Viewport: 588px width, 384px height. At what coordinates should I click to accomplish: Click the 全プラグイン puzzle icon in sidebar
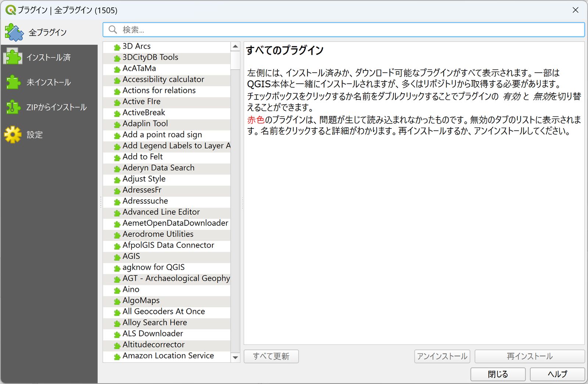click(x=14, y=32)
